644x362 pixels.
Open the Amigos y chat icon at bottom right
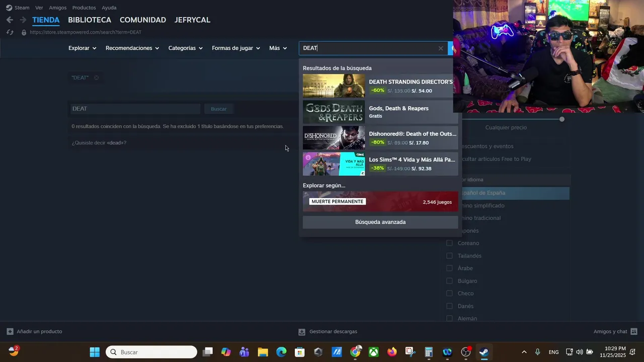tap(634, 331)
